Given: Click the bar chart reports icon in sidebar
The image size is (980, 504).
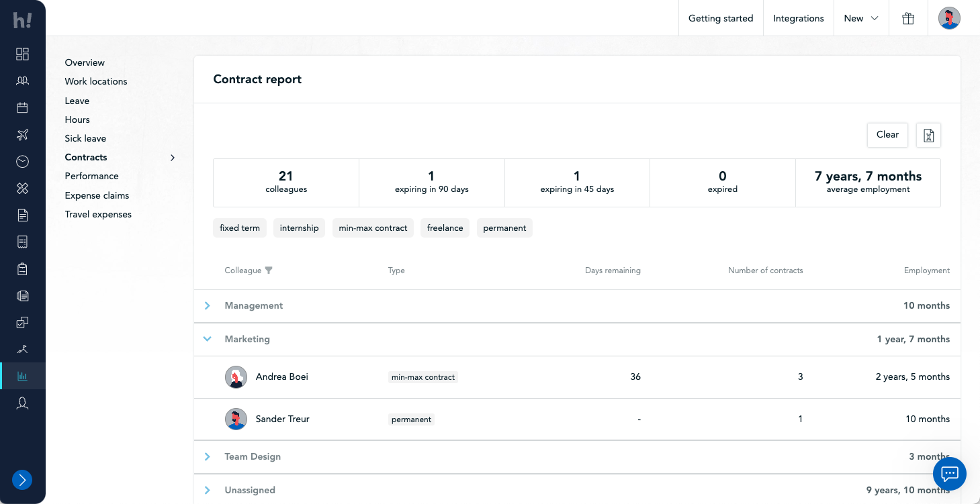Looking at the screenshot, I should [x=22, y=376].
